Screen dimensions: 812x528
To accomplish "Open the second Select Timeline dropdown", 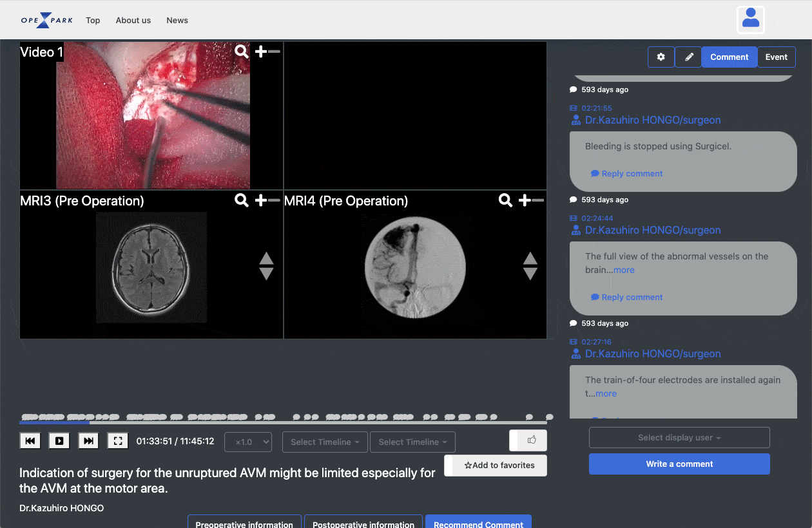I will (412, 442).
